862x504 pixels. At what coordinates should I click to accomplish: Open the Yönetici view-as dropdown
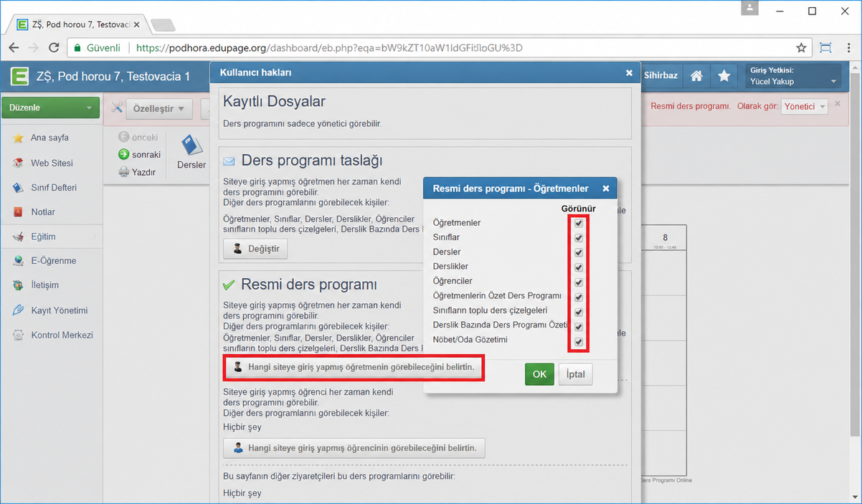[x=805, y=106]
